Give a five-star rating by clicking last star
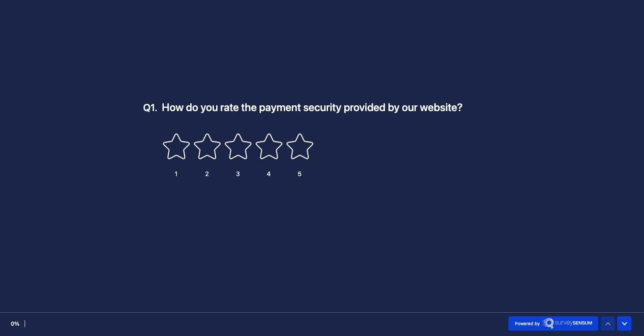The height and width of the screenshot is (336, 644). [x=299, y=146]
